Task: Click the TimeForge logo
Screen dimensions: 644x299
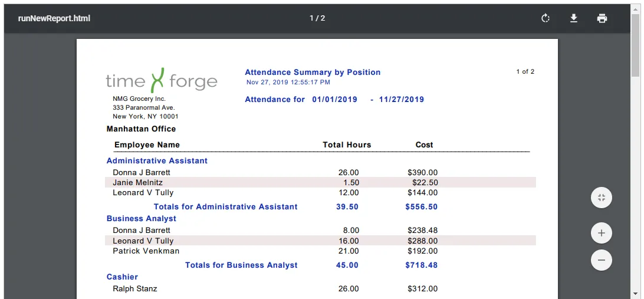Action: point(162,80)
